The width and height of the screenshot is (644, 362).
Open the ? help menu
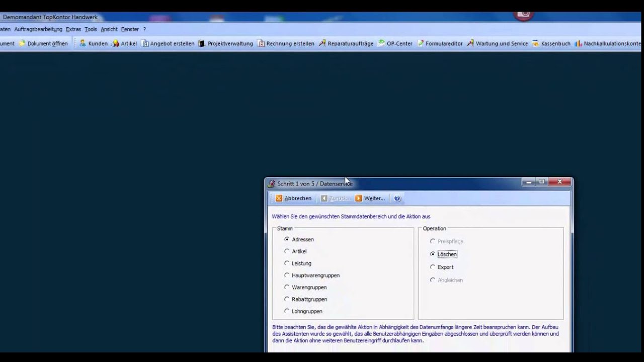click(x=144, y=30)
